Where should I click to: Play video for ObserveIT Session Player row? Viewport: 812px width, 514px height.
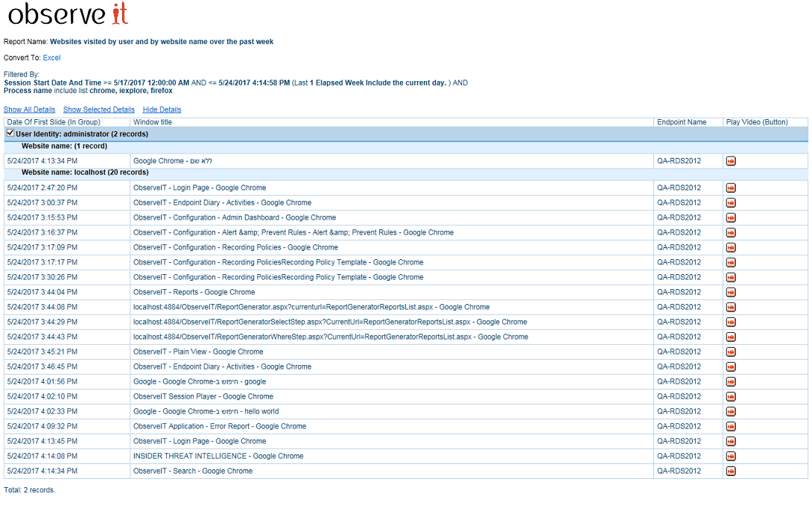(x=731, y=397)
